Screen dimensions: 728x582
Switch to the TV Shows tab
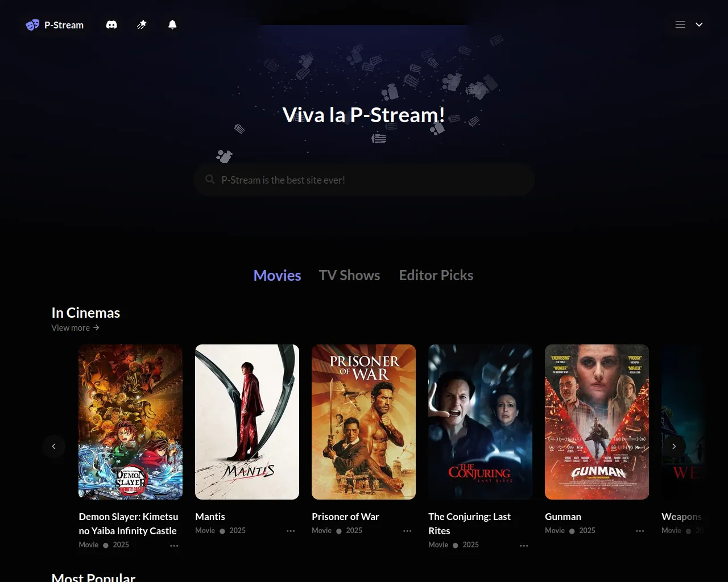tap(349, 275)
